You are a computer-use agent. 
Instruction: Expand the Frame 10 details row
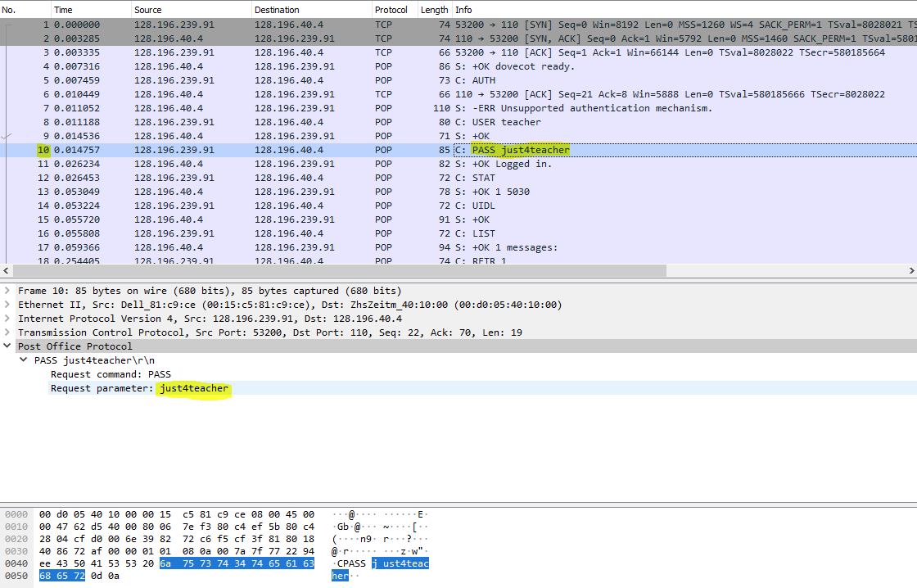click(8, 290)
